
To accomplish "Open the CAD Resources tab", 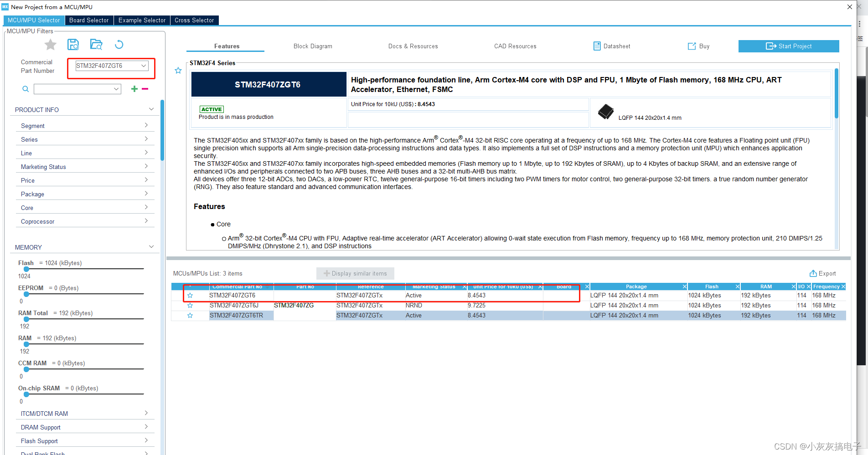I will click(515, 46).
